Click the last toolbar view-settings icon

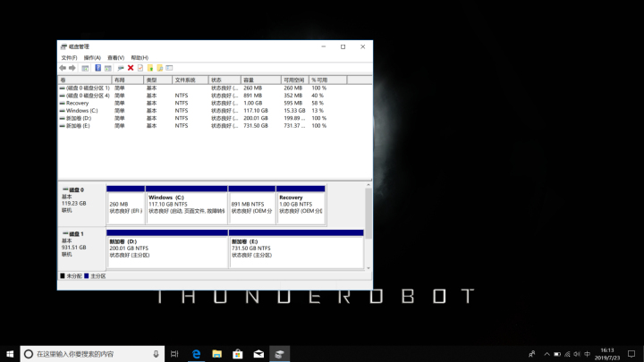(x=169, y=68)
